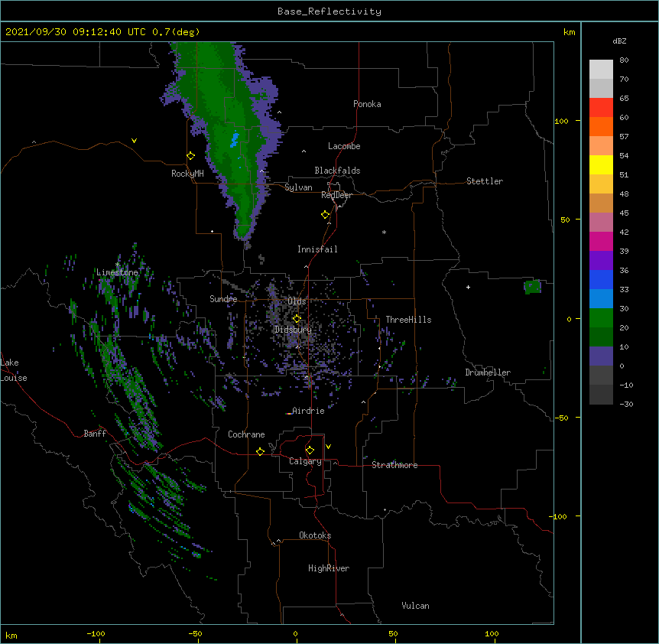Click the HighRiver label
This screenshot has width=659, height=644.
pos(329,568)
